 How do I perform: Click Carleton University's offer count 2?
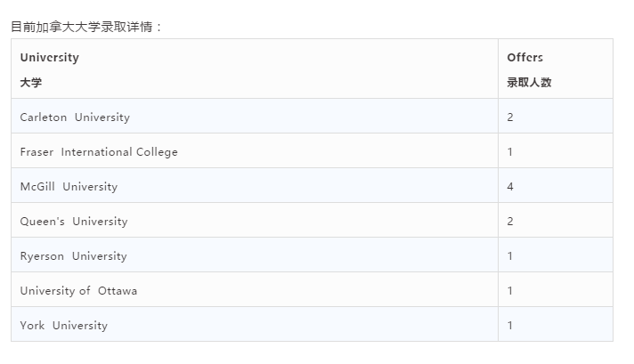coord(510,117)
